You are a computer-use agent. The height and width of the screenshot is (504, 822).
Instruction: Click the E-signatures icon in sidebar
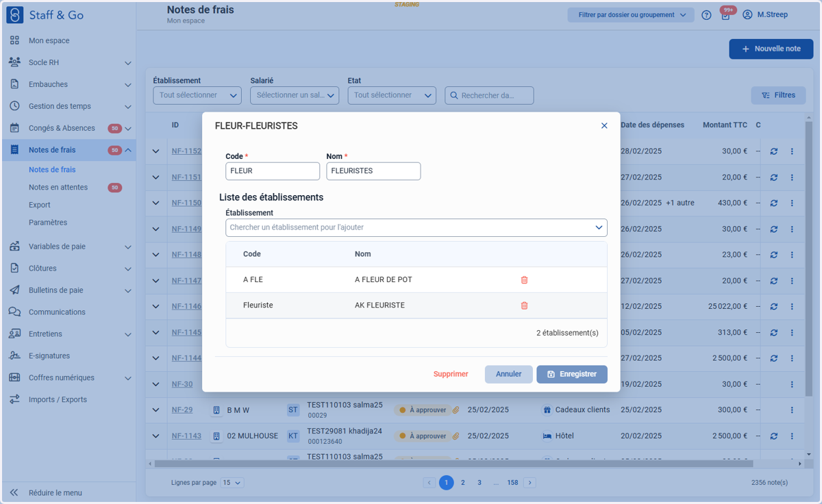(14, 355)
